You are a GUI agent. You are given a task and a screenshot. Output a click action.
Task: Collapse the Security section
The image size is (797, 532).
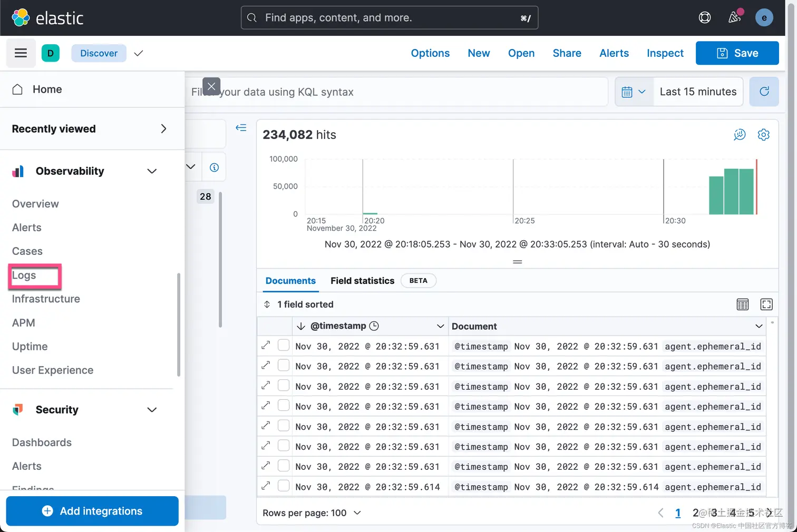click(x=152, y=410)
